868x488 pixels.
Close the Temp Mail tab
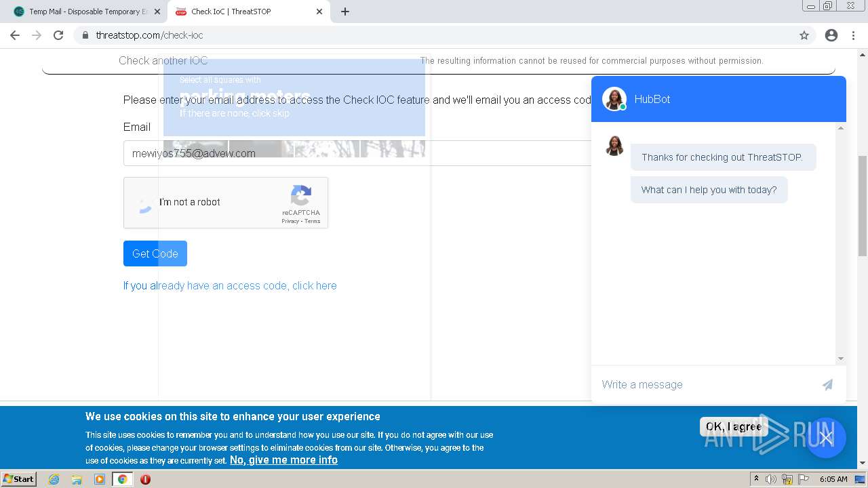pos(157,12)
